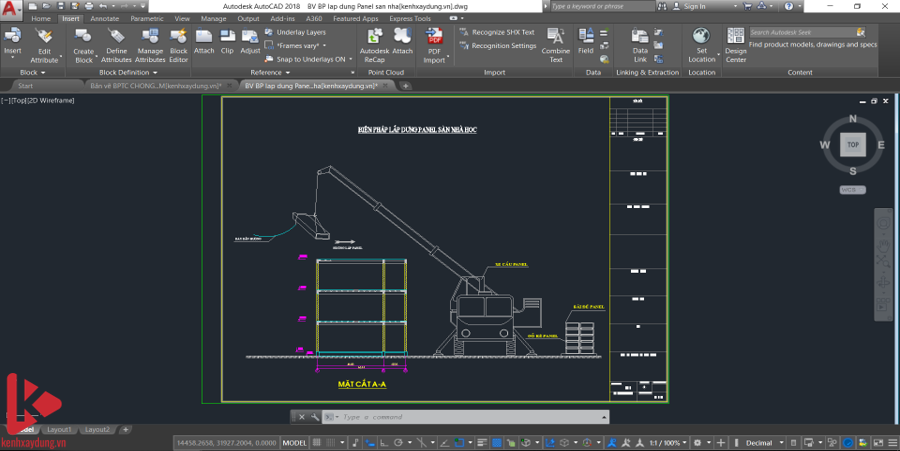Expand the Block Definition panel
900x451 pixels.
pos(124,73)
